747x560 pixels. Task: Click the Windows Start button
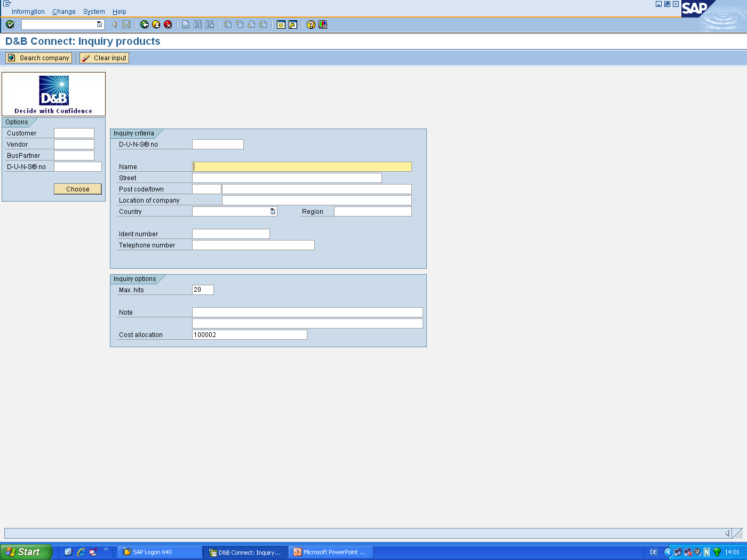(x=26, y=553)
